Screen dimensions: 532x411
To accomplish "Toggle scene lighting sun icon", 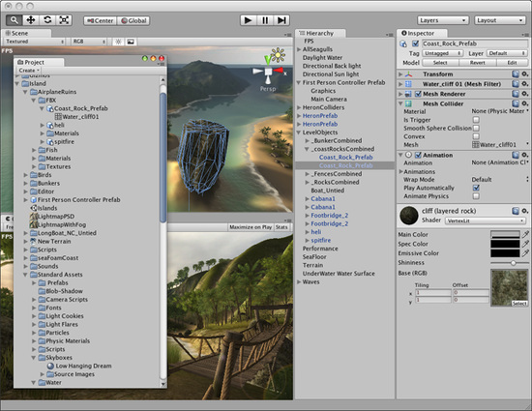I will (118, 42).
